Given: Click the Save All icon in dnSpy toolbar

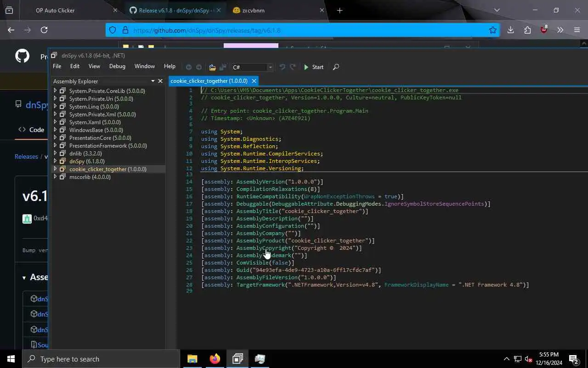Looking at the screenshot, I should [223, 67].
